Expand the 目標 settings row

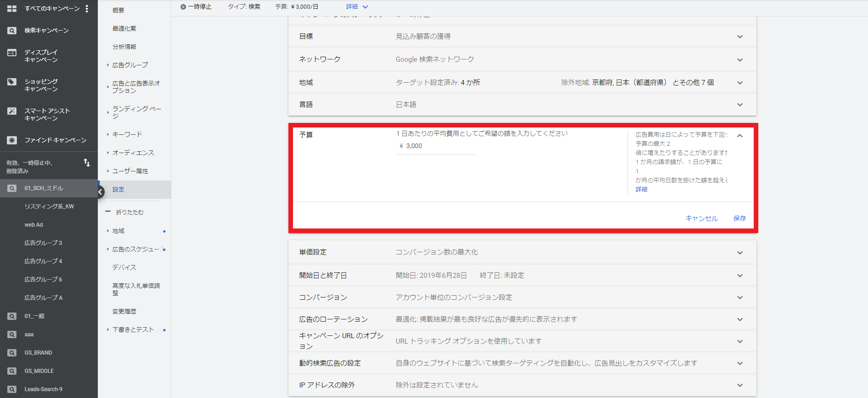pyautogui.click(x=740, y=37)
